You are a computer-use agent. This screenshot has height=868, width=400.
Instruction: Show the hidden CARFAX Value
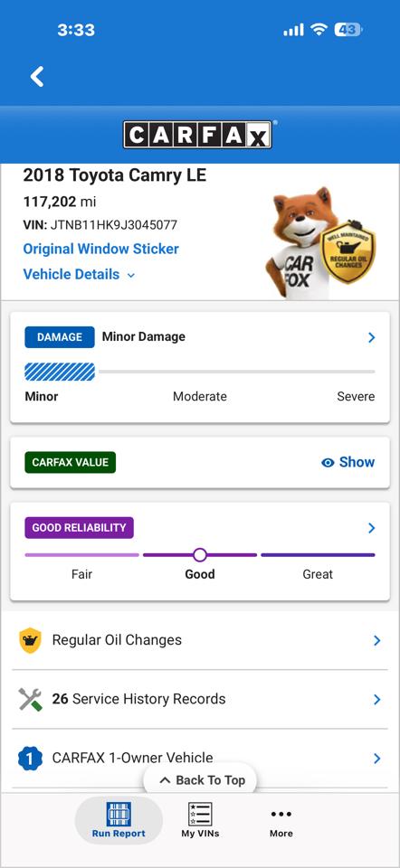348,462
